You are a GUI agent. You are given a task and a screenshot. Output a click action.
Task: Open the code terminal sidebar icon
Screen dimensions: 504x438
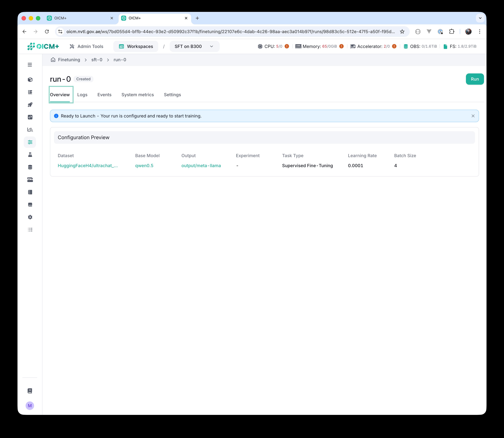(x=30, y=117)
